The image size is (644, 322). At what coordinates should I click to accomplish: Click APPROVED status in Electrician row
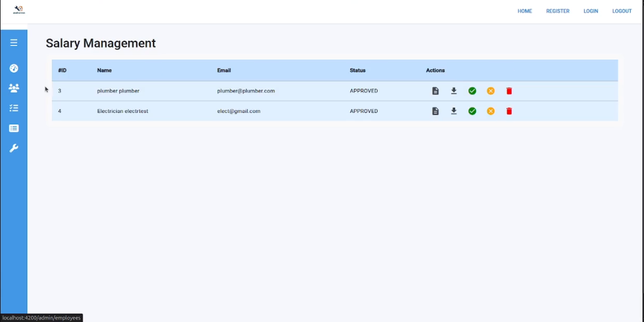pos(364,111)
